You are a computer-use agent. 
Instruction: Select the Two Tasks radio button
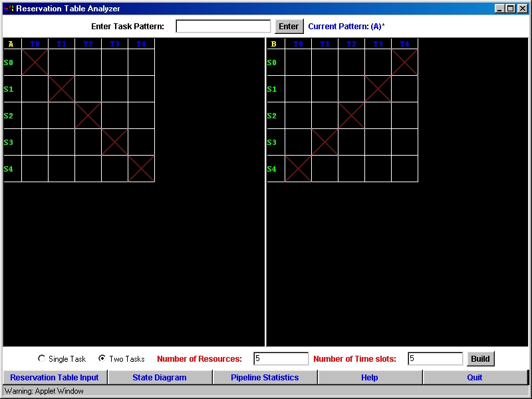coord(102,358)
